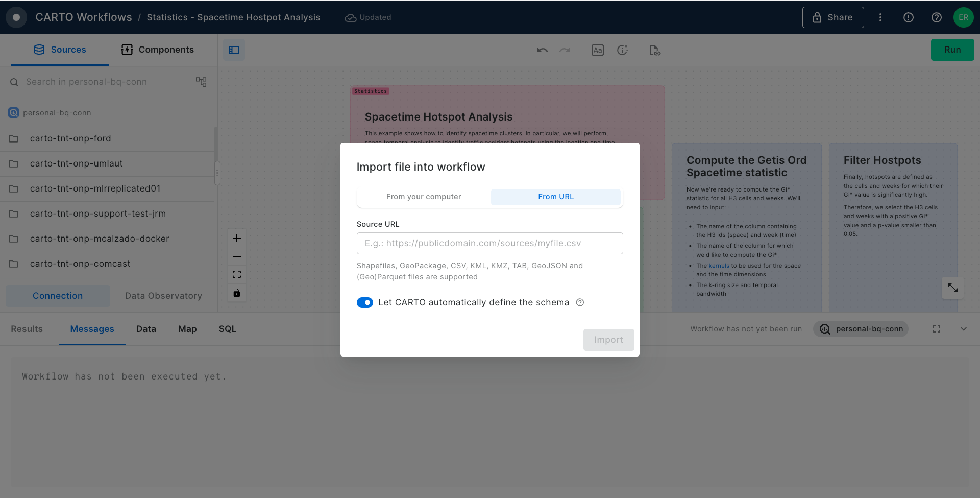The width and height of the screenshot is (980, 498).
Task: Click the Run button
Action: (952, 50)
